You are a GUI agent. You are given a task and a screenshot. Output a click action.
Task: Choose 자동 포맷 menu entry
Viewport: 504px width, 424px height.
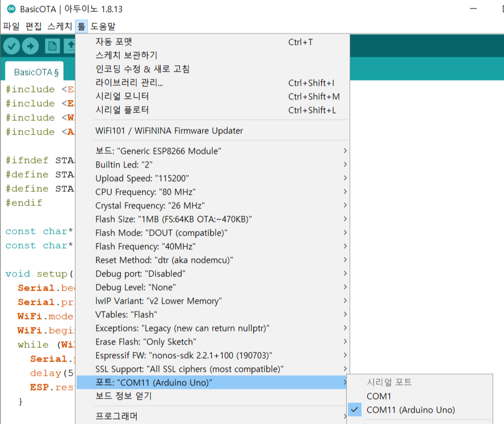(212, 42)
